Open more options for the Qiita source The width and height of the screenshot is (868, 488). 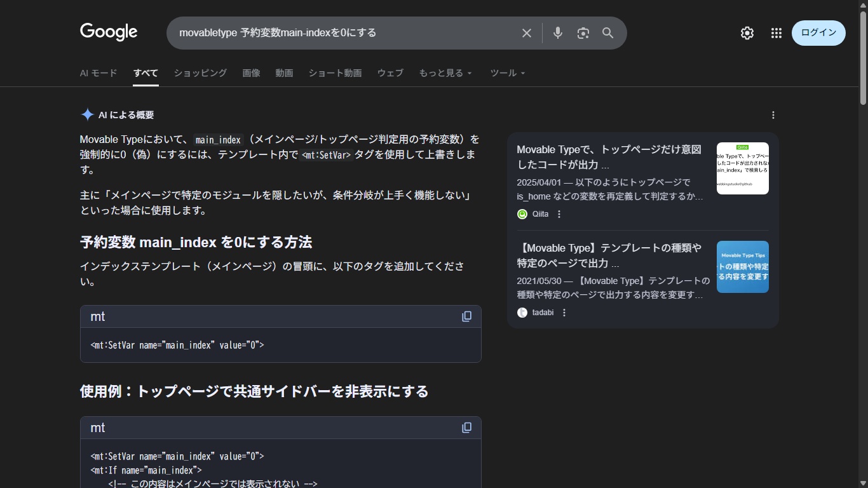point(559,214)
